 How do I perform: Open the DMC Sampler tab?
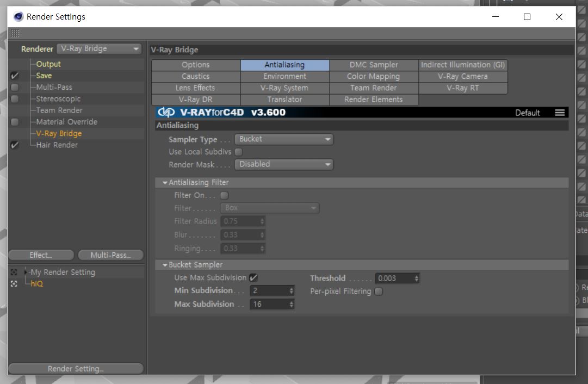point(374,65)
